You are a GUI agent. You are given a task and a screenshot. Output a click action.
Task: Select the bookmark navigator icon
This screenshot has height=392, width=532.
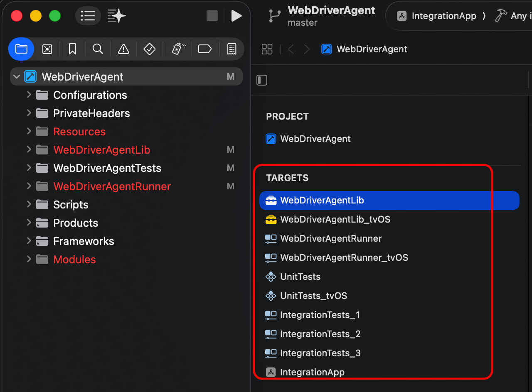click(72, 49)
